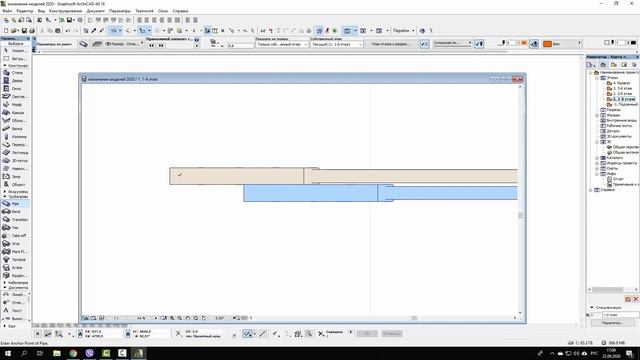640x360 pixels.
Task: Select the Text (A) tool
Action: 14,311
